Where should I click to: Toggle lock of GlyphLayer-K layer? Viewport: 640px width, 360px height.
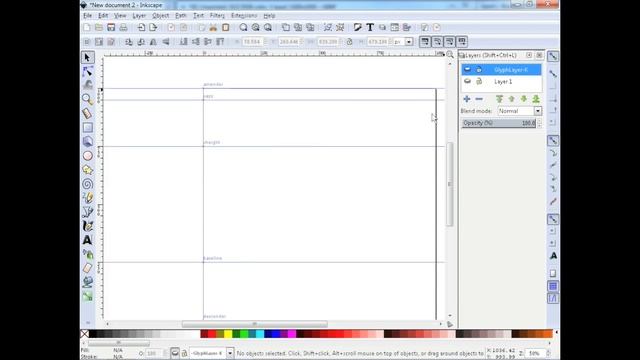[479, 70]
